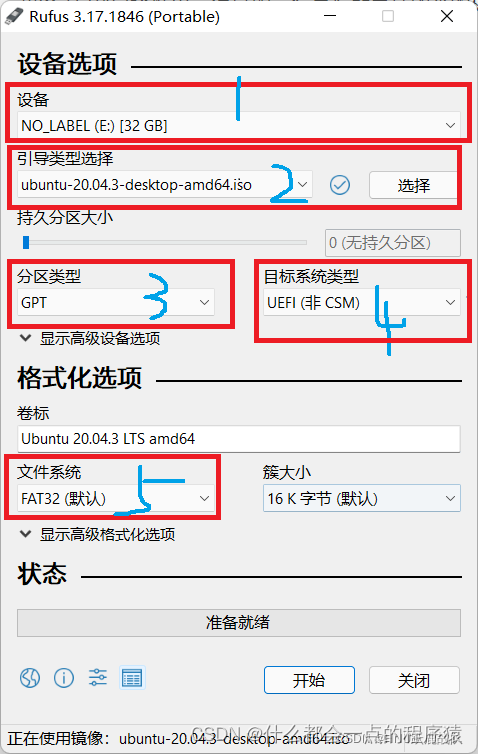Open the boot selection ubuntu ISO dropdown
This screenshot has width=478, height=754.
pos(164,185)
